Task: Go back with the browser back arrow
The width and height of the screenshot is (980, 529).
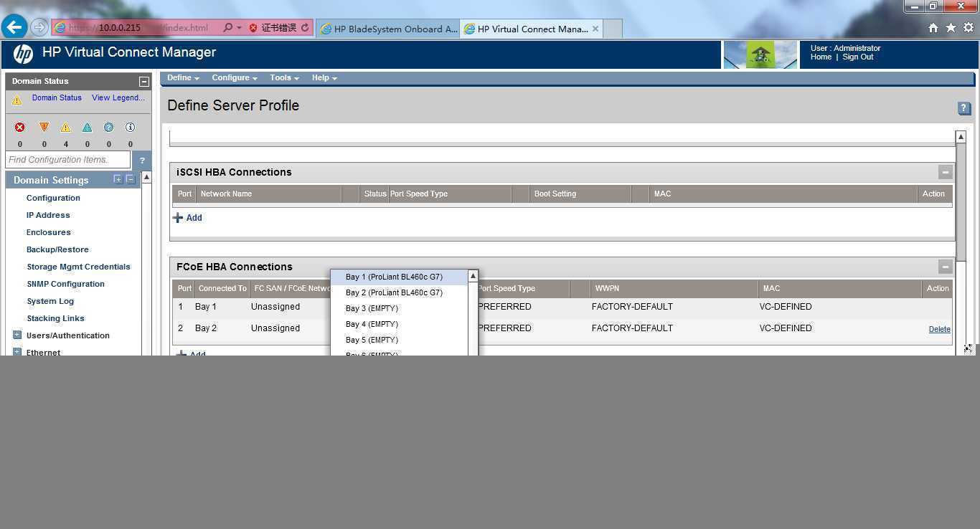Action: [x=14, y=27]
